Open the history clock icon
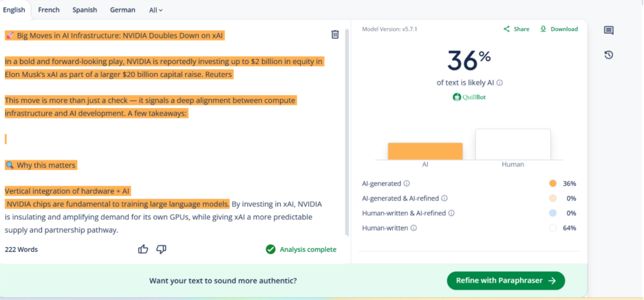 pyautogui.click(x=608, y=55)
